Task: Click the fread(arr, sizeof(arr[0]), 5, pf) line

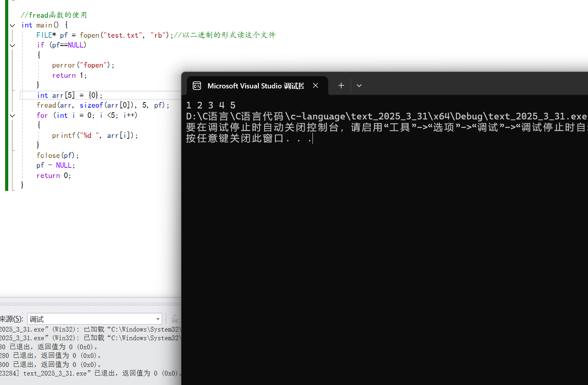Action: [103, 105]
